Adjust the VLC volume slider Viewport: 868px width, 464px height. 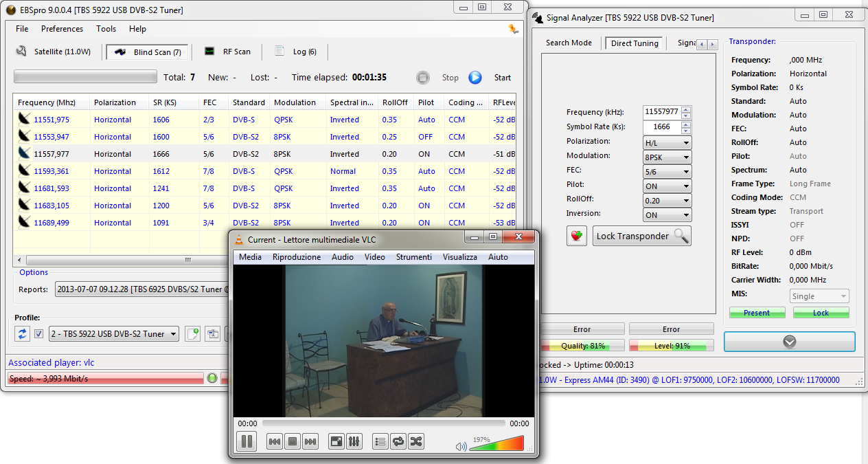point(496,444)
